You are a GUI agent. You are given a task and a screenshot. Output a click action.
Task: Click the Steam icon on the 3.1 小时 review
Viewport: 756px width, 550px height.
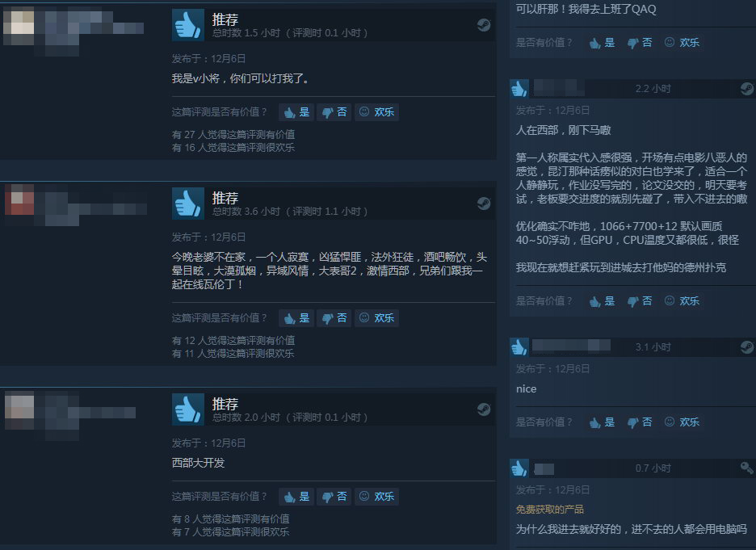pyautogui.click(x=747, y=347)
